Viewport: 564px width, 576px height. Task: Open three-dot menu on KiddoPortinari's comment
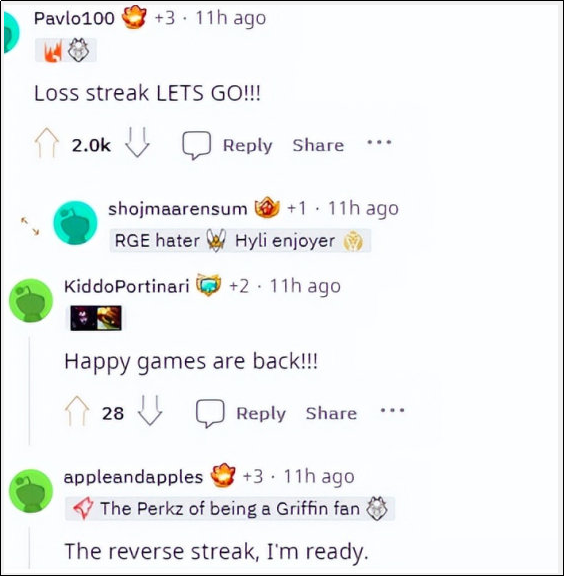[x=392, y=410]
